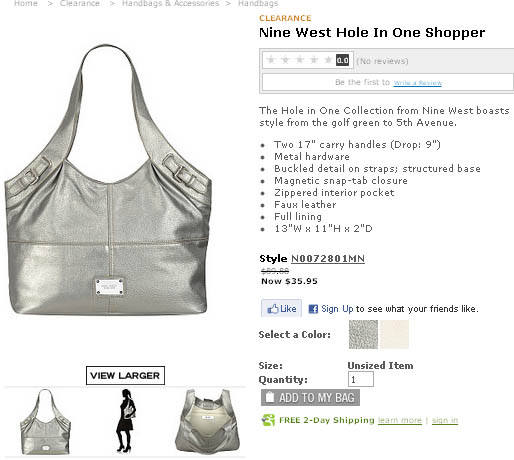
Task: Open the Clearance breadcrumb link
Action: coord(80,4)
